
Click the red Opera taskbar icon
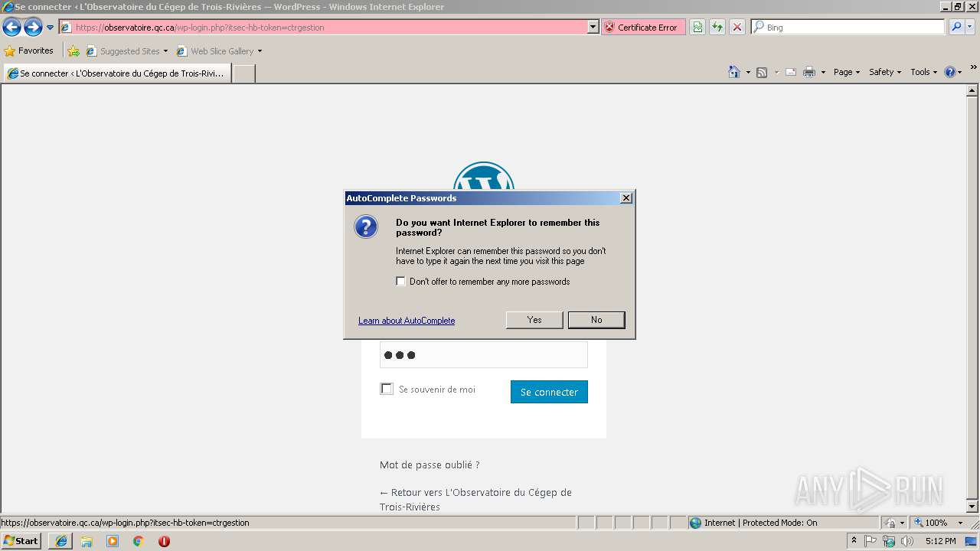point(164,541)
